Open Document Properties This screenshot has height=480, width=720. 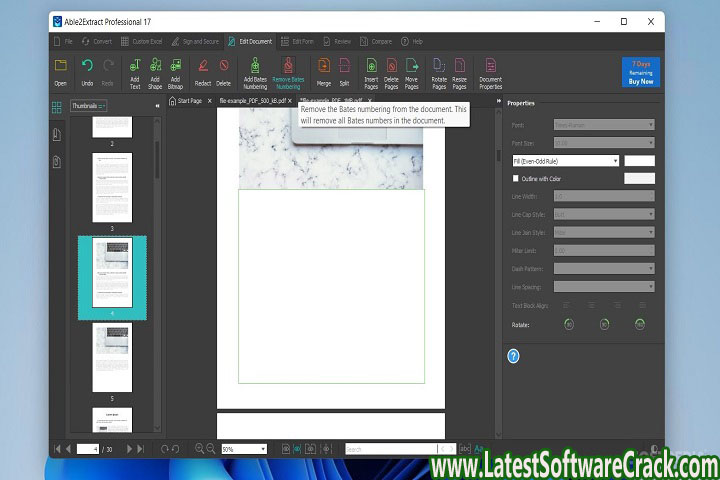pos(490,72)
